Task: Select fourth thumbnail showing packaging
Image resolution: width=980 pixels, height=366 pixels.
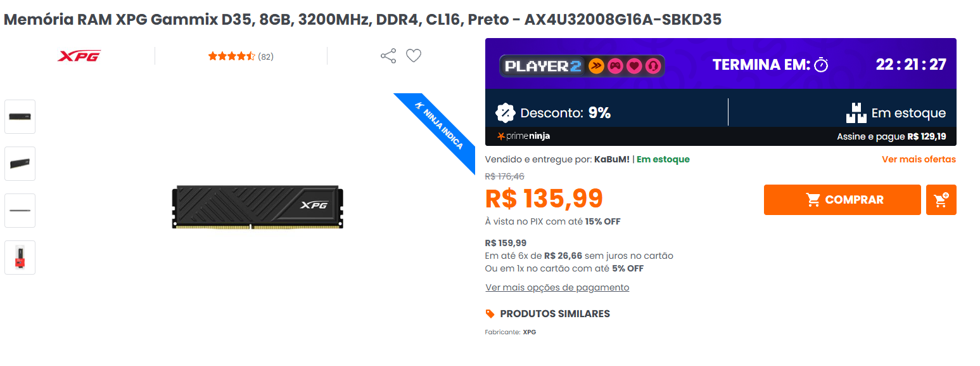Action: (20, 258)
